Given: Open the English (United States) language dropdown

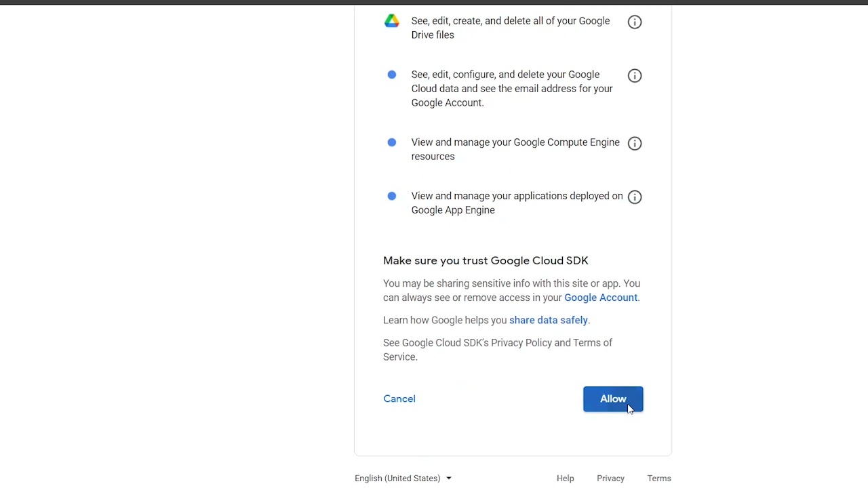Looking at the screenshot, I should (397, 479).
